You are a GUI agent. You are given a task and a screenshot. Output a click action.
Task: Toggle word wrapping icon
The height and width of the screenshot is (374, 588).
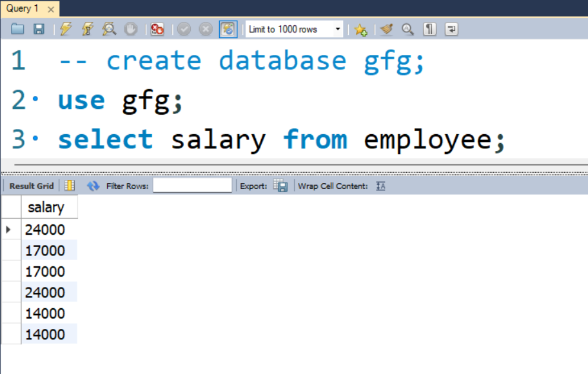pos(451,29)
